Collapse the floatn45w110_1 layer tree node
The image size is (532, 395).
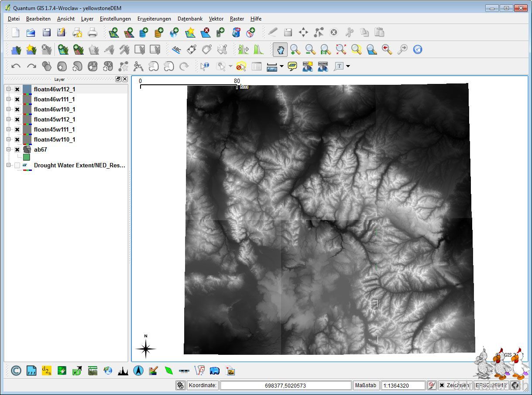point(8,140)
